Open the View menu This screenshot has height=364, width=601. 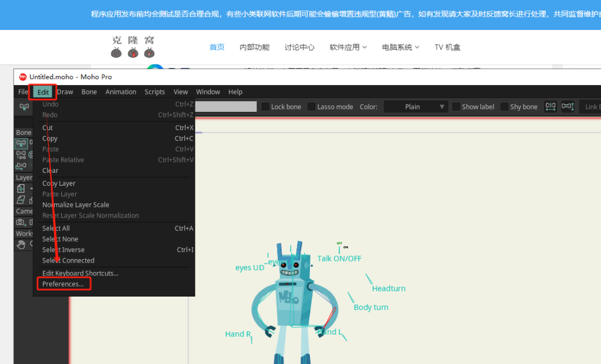181,92
